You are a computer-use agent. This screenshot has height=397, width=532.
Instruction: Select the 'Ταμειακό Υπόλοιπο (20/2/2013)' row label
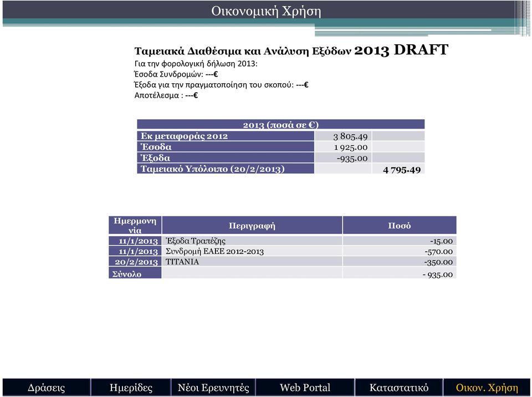point(226,169)
